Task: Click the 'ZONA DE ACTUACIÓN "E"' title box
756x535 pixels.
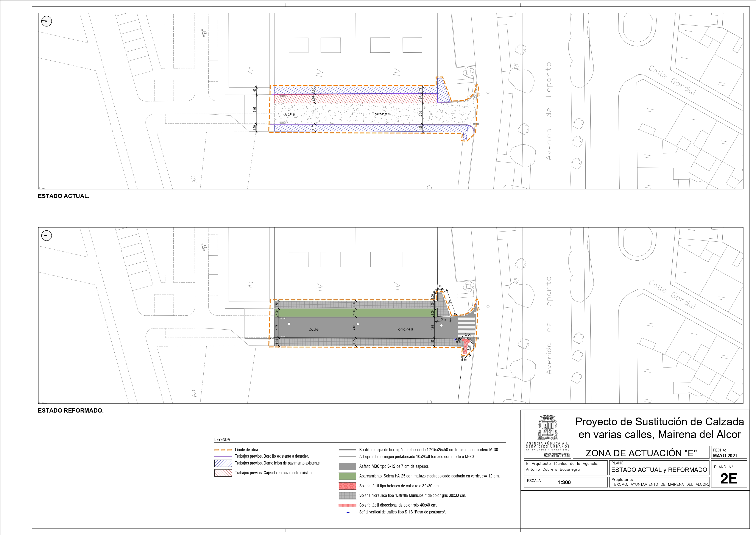Action: [641, 453]
